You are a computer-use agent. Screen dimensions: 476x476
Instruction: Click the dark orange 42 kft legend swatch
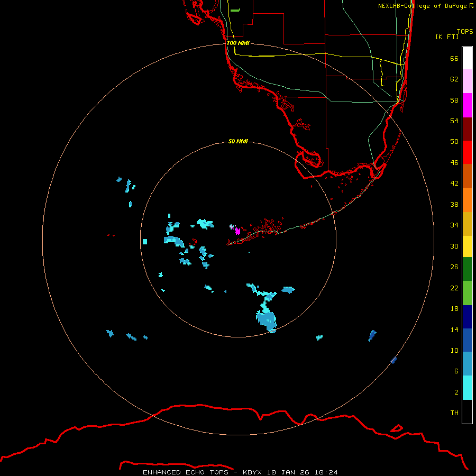click(x=467, y=176)
